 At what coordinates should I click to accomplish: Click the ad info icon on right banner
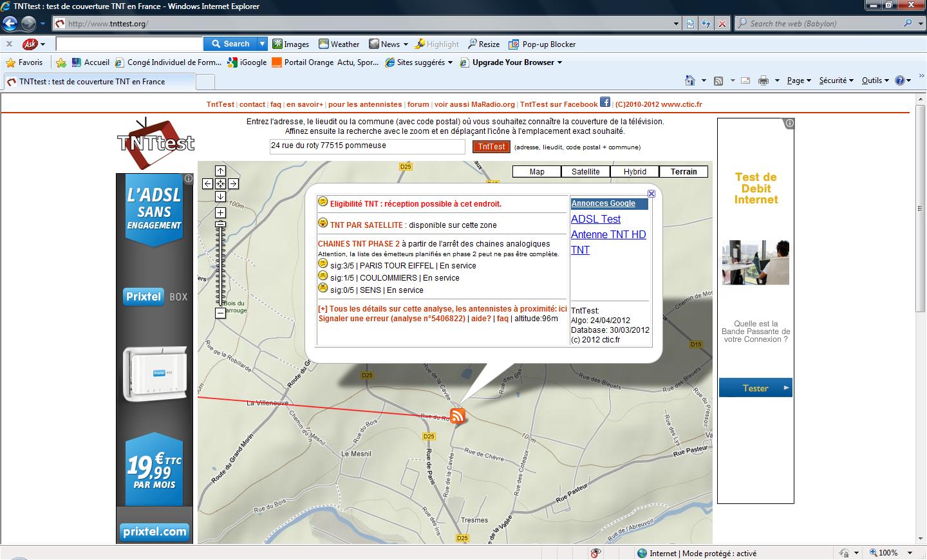pyautogui.click(x=789, y=123)
